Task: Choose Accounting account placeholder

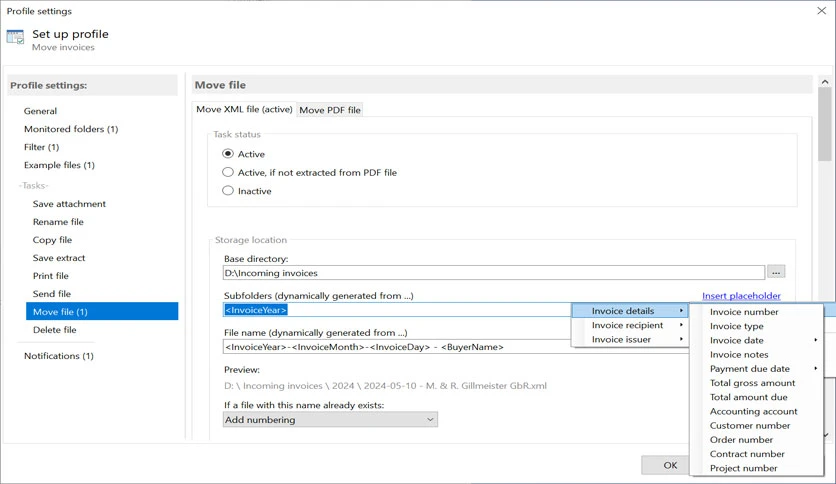Action: pyautogui.click(x=757, y=412)
